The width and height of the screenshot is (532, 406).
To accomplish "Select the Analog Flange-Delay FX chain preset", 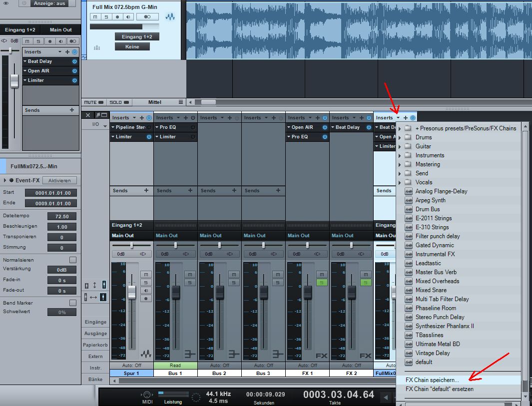I will (441, 191).
